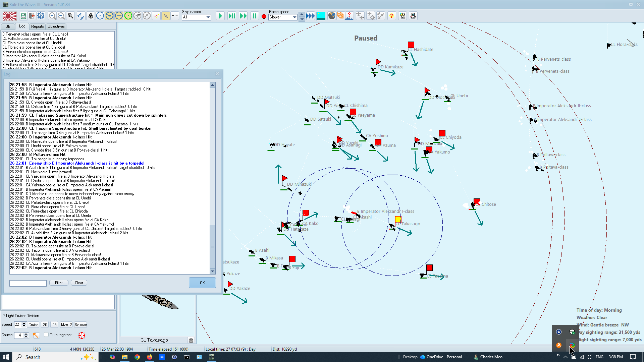644x362 pixels.
Task: Toggle the green range circle icon
Action: coord(128,16)
